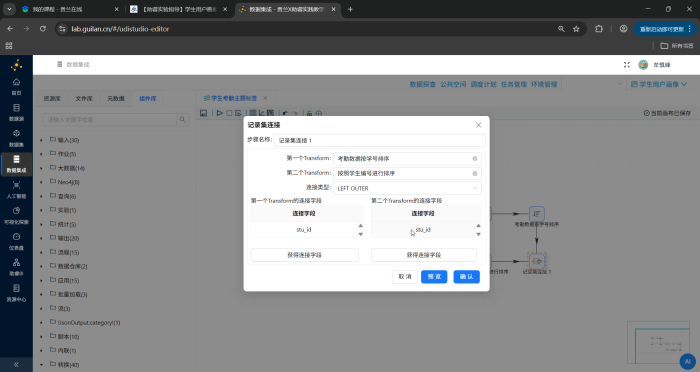Click the 记录集连接 1 node on canvas
Screen dimensions: 700x372
[537, 261]
